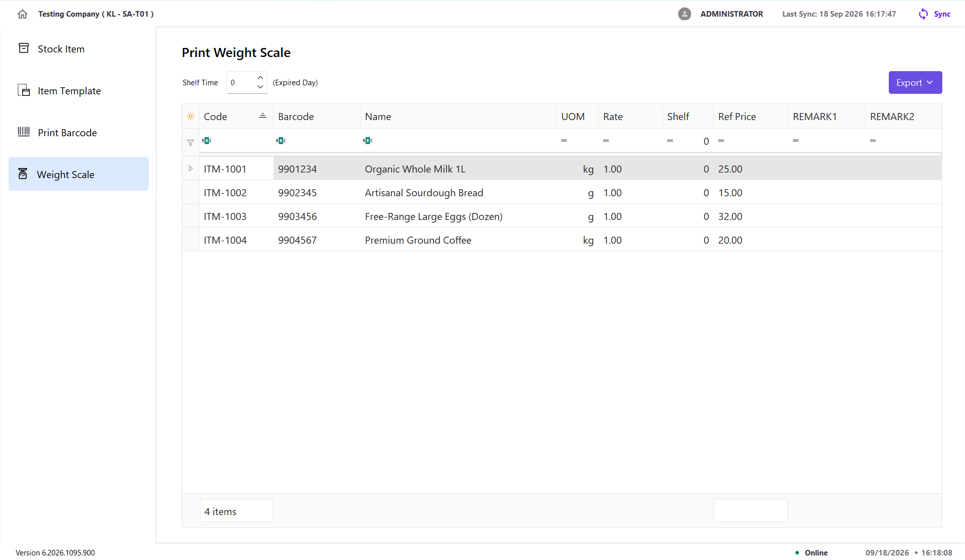Sort by the REMARK1 column header

(827, 117)
